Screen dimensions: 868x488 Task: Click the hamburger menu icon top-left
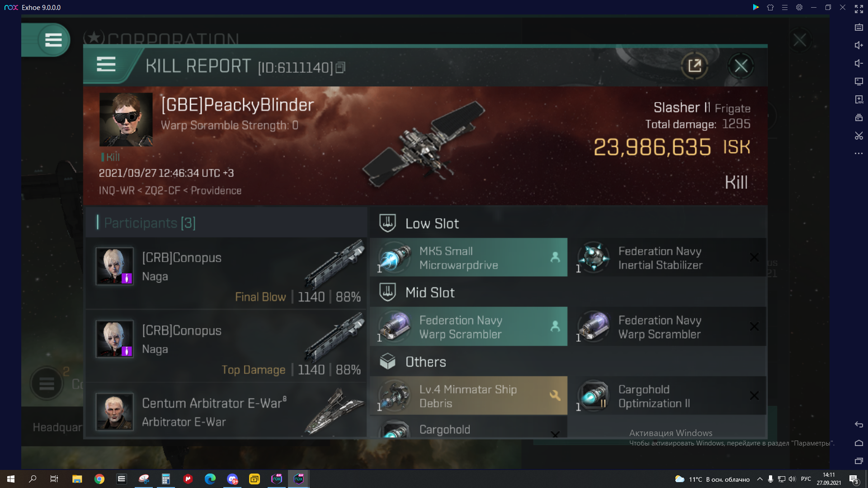coord(53,40)
